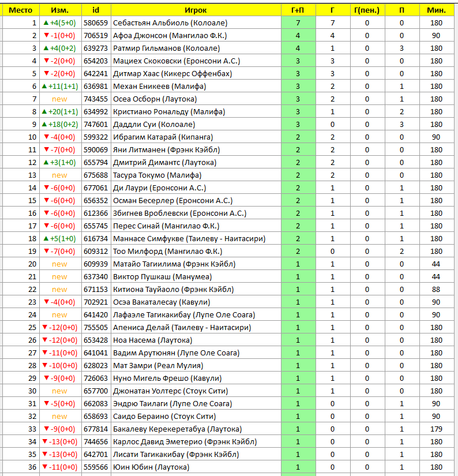Screen dimensions: 458x476
Task: Select the id value '559566'
Action: tap(96, 467)
